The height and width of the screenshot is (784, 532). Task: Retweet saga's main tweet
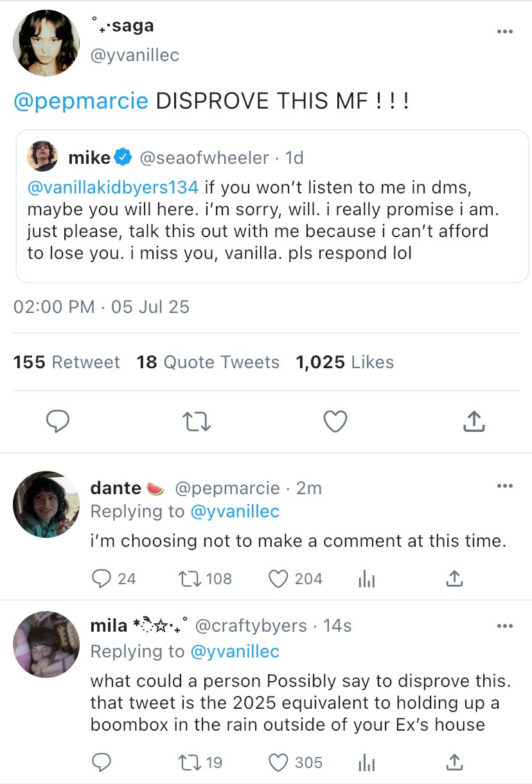pos(197,422)
